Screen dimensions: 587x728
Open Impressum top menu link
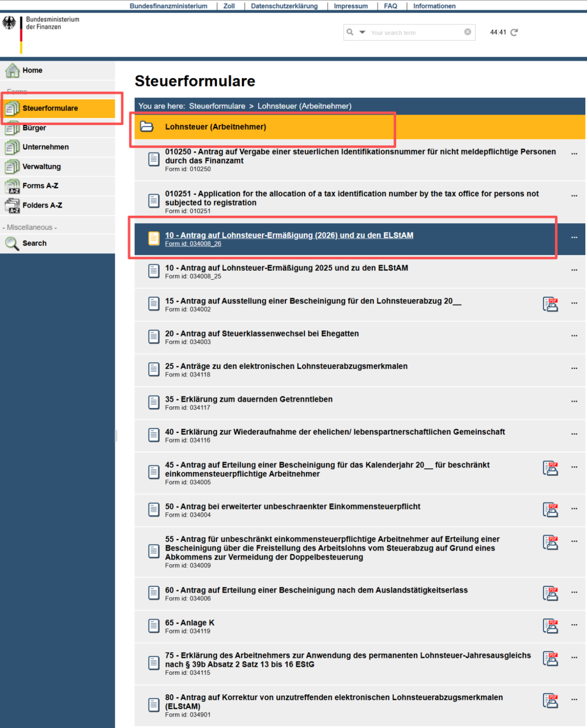[x=351, y=6]
